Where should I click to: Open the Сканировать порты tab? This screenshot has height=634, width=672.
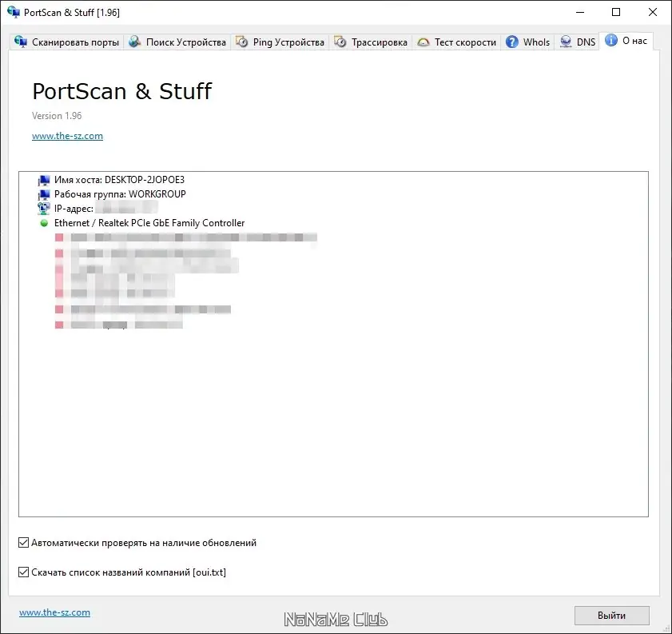pyautogui.click(x=66, y=42)
